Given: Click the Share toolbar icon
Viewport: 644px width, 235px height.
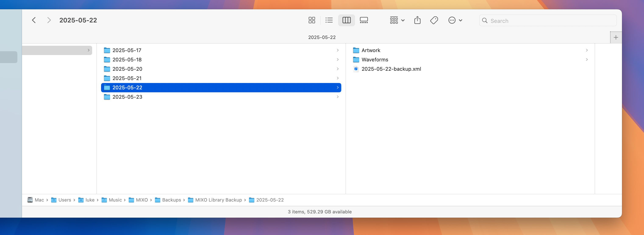Looking at the screenshot, I should pos(417,20).
